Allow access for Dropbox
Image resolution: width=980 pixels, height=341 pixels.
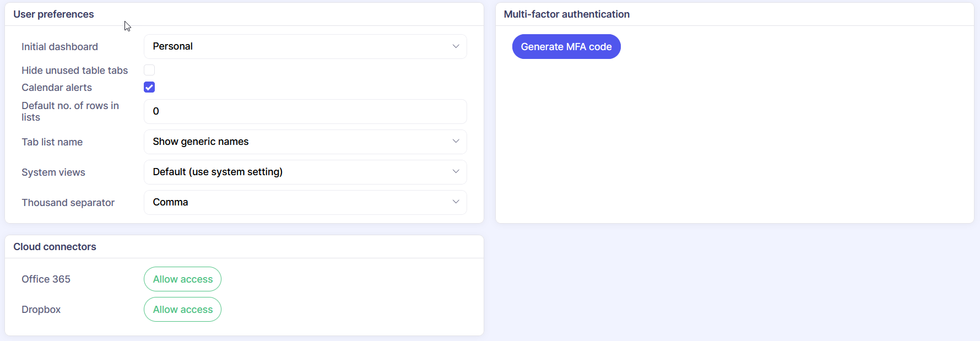[182, 310]
